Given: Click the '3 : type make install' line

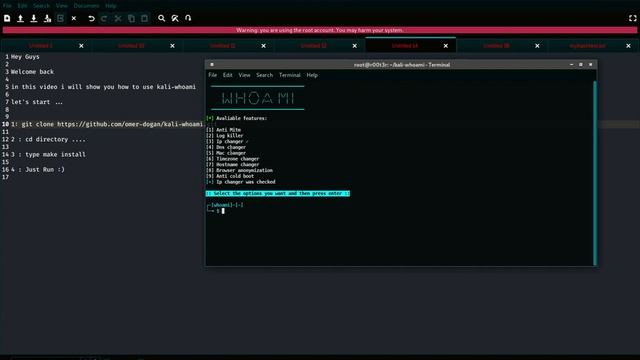Looking at the screenshot, I should pos(48,154).
